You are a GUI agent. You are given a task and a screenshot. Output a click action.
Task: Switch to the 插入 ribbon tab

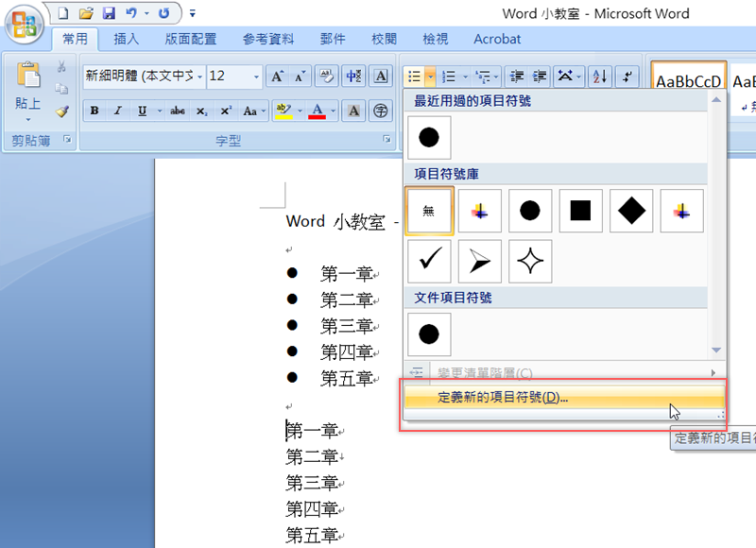pyautogui.click(x=126, y=39)
